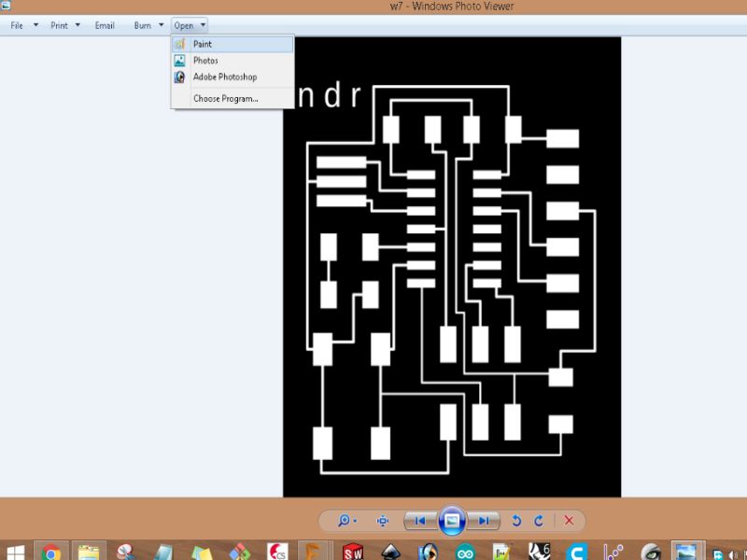Image resolution: width=747 pixels, height=560 pixels.
Task: Go to the previous image
Action: point(419,521)
